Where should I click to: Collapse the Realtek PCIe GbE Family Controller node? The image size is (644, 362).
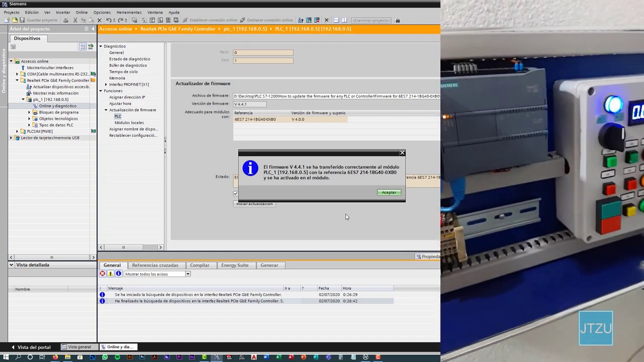17,80
